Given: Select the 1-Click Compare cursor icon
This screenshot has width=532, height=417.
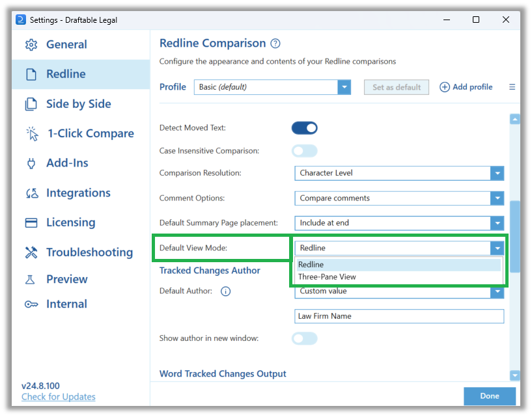Looking at the screenshot, I should [31, 133].
